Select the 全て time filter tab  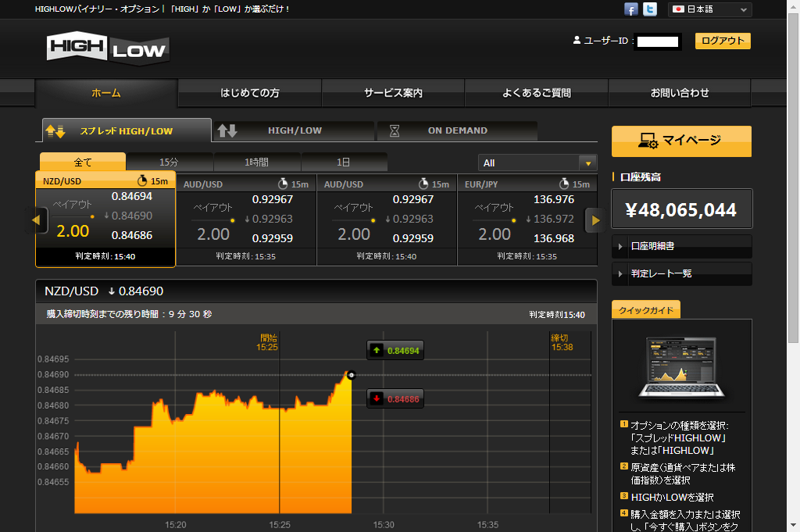click(83, 162)
